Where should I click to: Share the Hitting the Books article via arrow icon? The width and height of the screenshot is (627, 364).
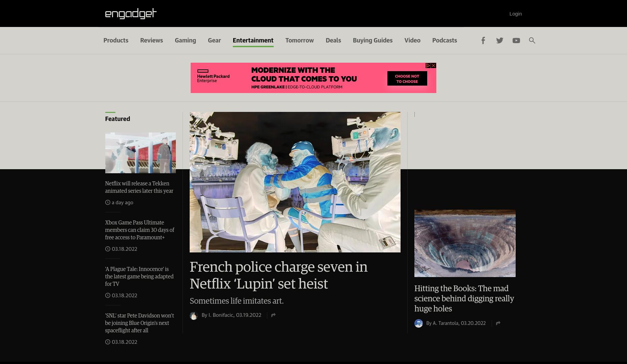point(498,323)
